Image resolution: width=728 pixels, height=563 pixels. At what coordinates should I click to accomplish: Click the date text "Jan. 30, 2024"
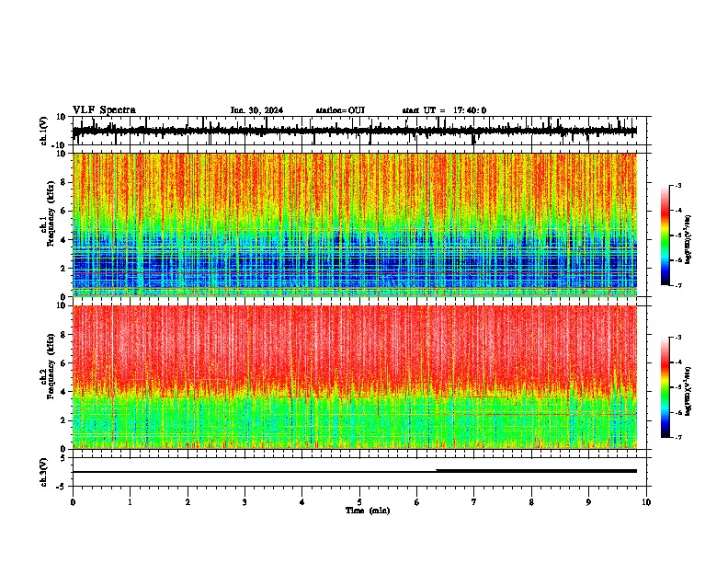point(256,110)
